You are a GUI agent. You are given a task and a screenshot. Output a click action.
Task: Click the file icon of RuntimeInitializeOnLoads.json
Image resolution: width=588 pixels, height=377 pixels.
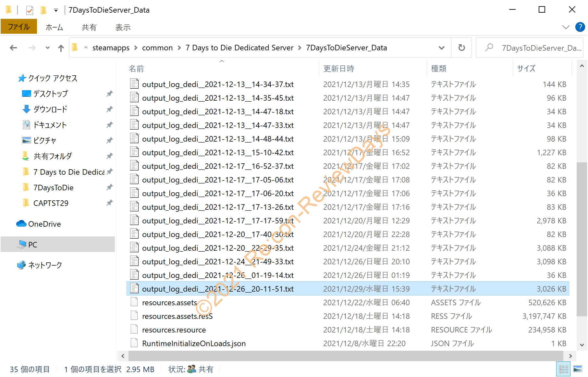(x=134, y=343)
